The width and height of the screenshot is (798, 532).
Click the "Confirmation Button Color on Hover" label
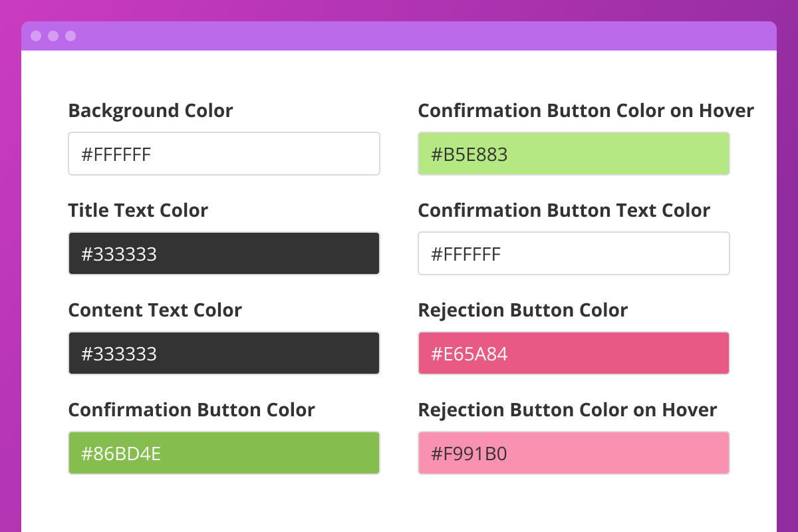586,110
